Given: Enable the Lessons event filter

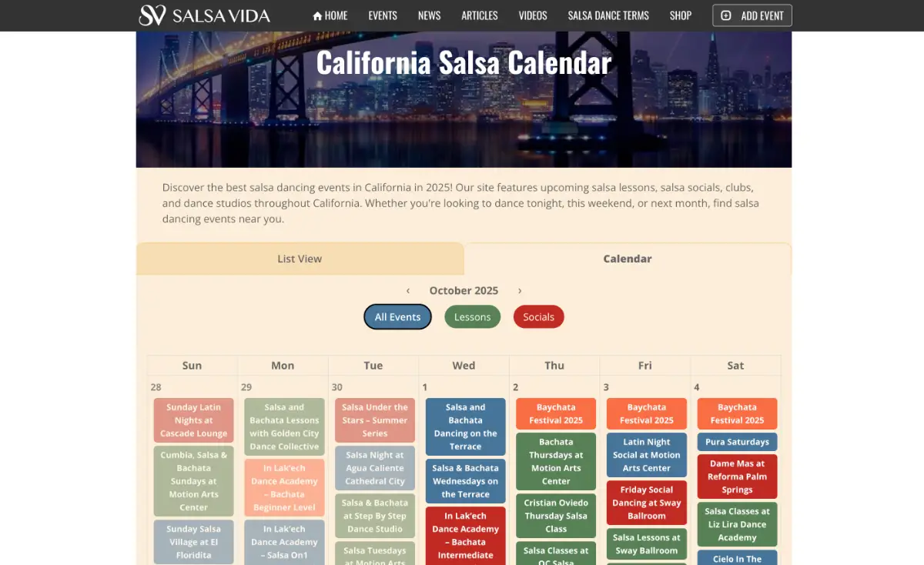Looking at the screenshot, I should point(472,316).
